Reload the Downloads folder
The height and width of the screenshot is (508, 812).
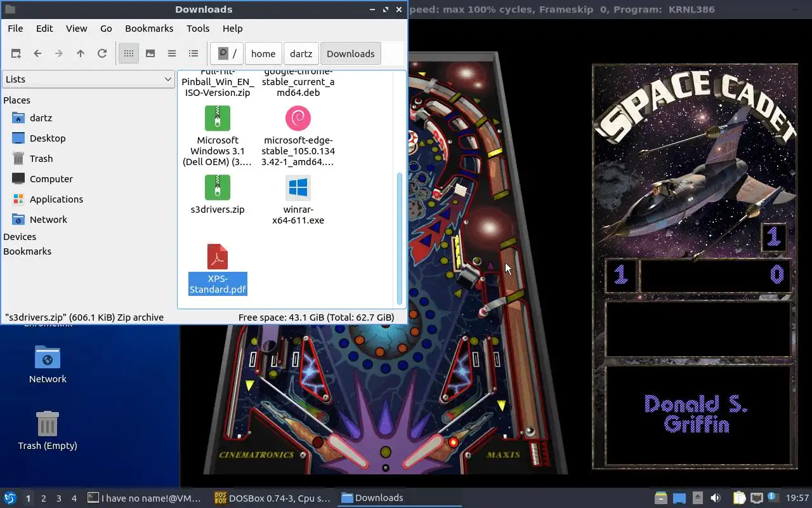[x=102, y=54]
